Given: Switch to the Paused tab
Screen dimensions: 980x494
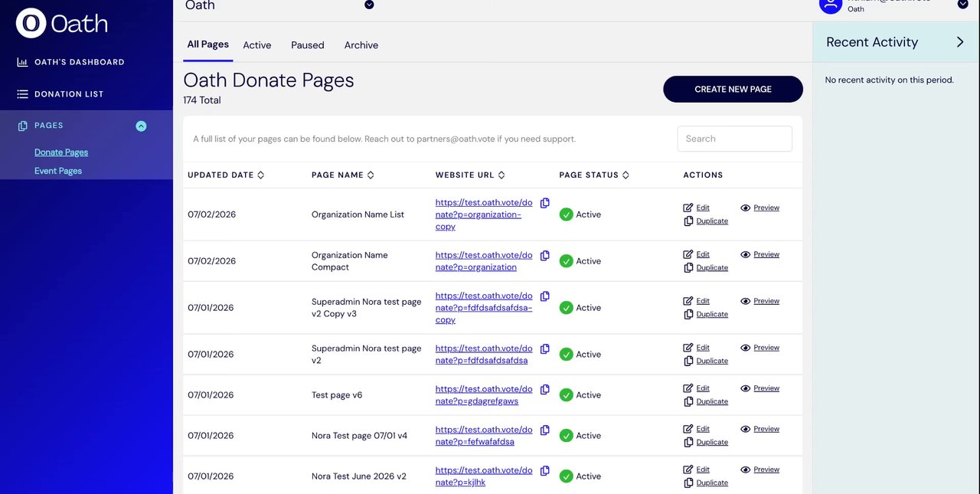Looking at the screenshot, I should pyautogui.click(x=308, y=45).
